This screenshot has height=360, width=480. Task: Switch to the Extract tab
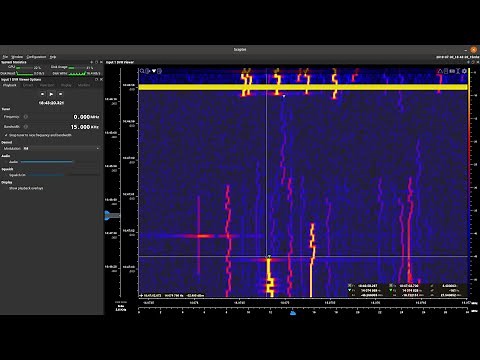pos(28,85)
